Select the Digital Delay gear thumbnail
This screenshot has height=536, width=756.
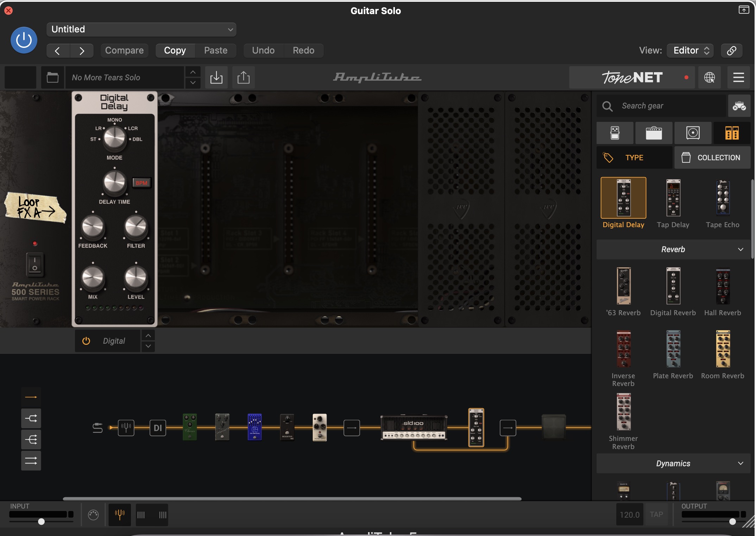[623, 198]
